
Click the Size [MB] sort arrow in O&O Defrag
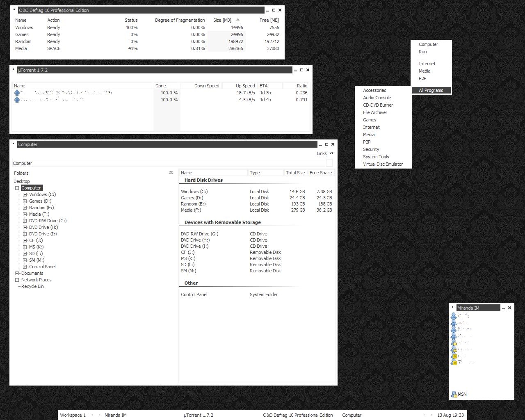point(237,20)
